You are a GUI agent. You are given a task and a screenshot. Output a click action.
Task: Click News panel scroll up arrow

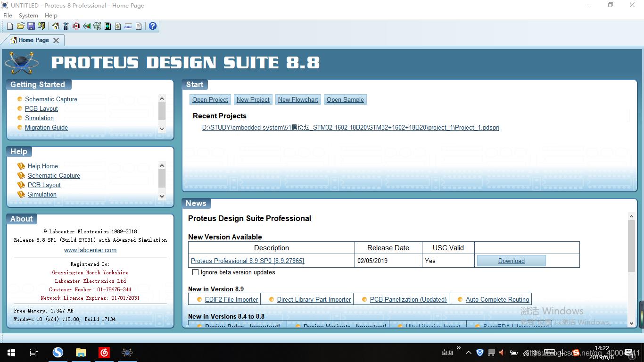click(x=632, y=216)
